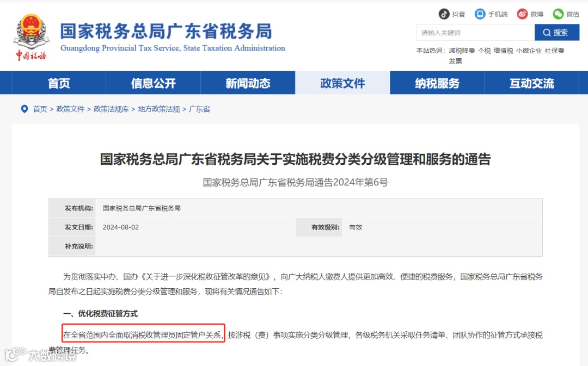Click hot keyword 增值税 link
Viewport: 588px width, 366px height.
pyautogui.click(x=503, y=51)
